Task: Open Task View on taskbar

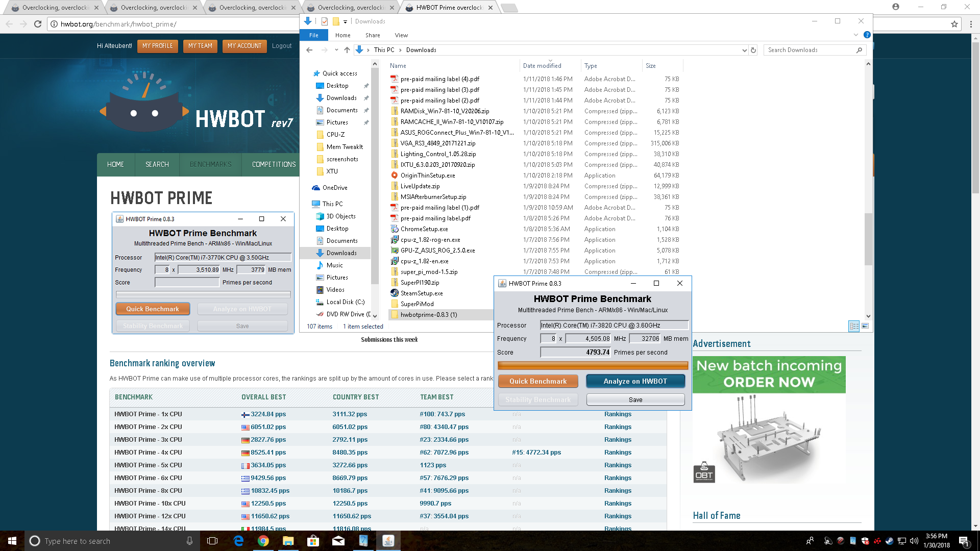Action: pos(212,541)
